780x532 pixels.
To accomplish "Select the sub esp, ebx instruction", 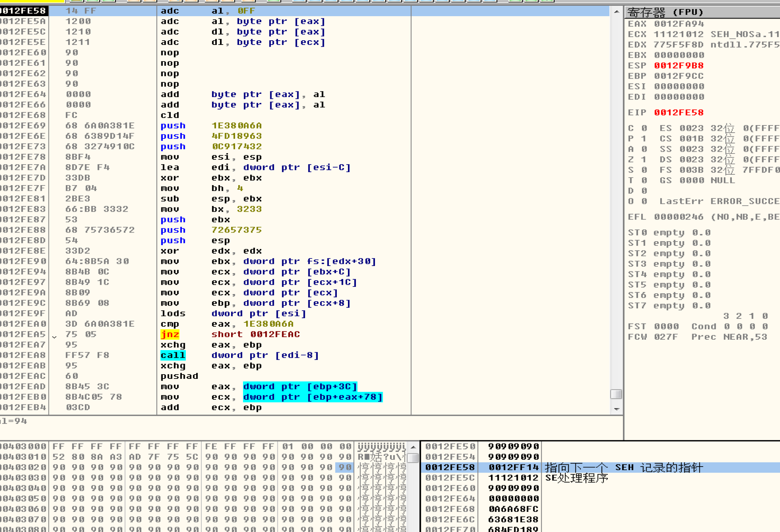I will coord(211,198).
